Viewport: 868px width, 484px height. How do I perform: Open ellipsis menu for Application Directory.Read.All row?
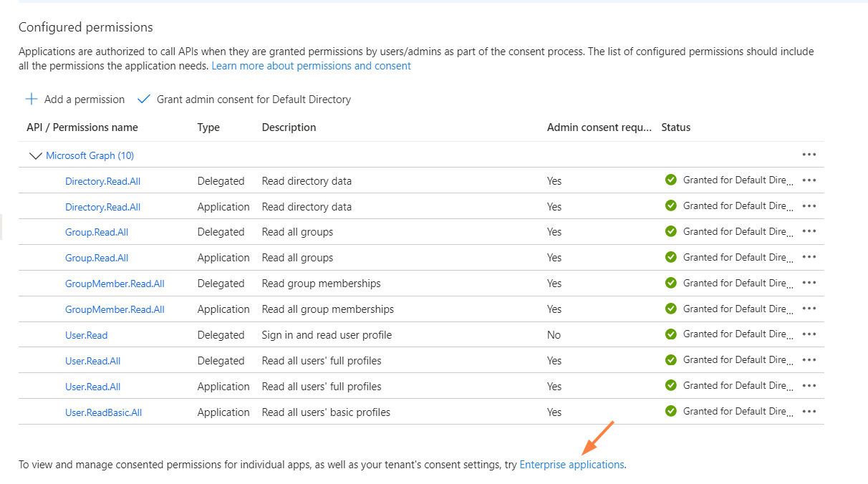pyautogui.click(x=809, y=206)
